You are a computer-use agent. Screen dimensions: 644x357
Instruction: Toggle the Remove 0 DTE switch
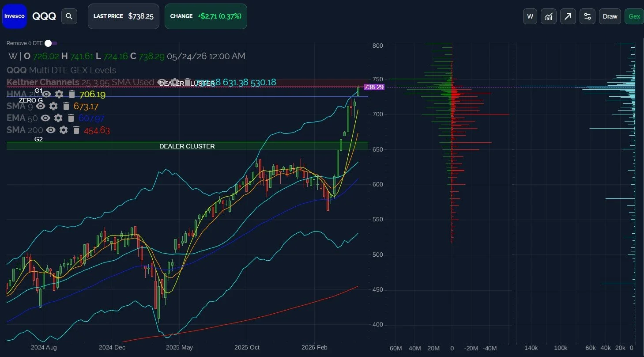(50, 43)
